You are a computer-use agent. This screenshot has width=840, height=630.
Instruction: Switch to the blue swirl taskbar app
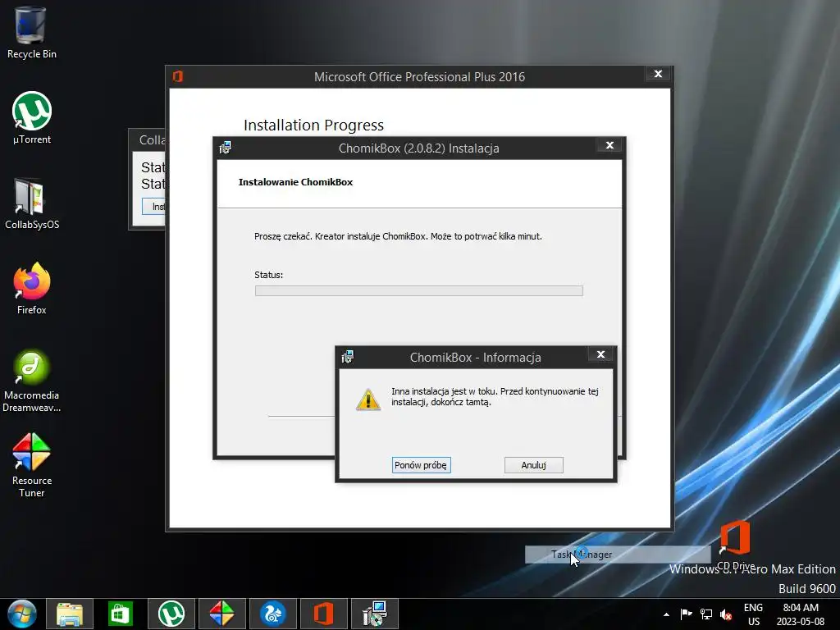pyautogui.click(x=272, y=614)
